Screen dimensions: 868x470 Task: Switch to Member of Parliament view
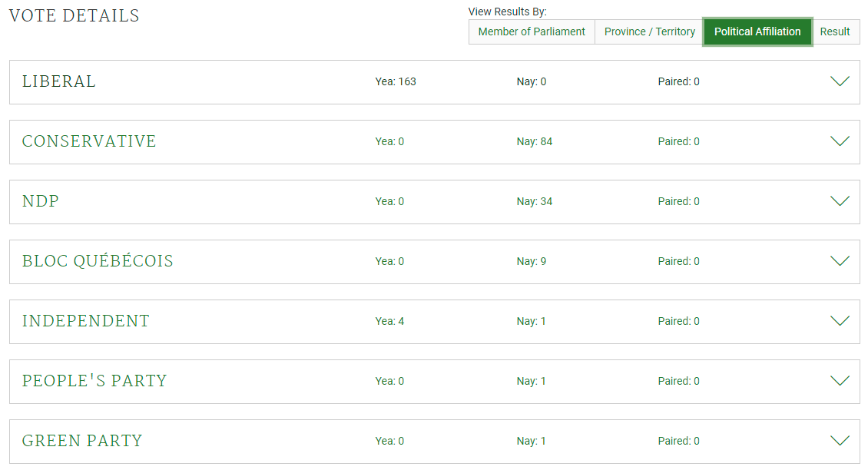click(532, 31)
